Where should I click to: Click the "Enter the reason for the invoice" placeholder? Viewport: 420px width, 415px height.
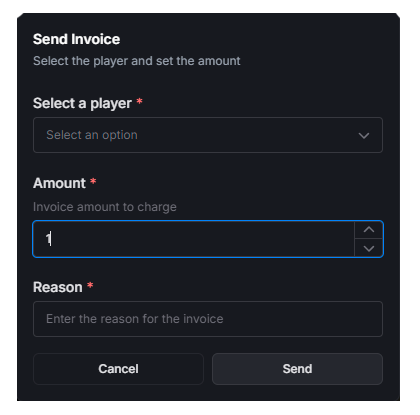pos(135,319)
